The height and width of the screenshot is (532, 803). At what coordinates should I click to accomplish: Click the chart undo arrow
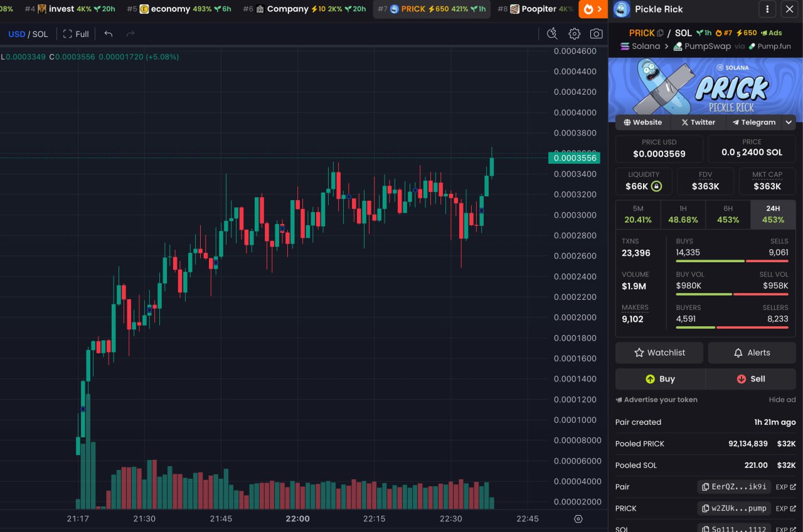109,34
